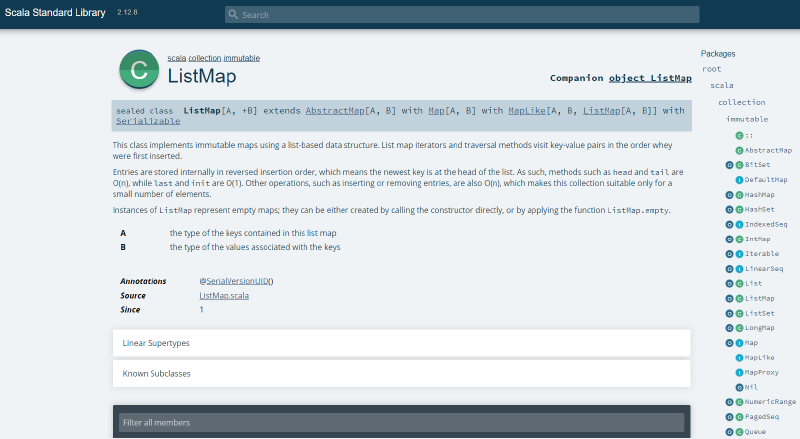The height and width of the screenshot is (439, 800).
Task: Click the object icon beside sidebar ListMap
Action: [x=729, y=298]
